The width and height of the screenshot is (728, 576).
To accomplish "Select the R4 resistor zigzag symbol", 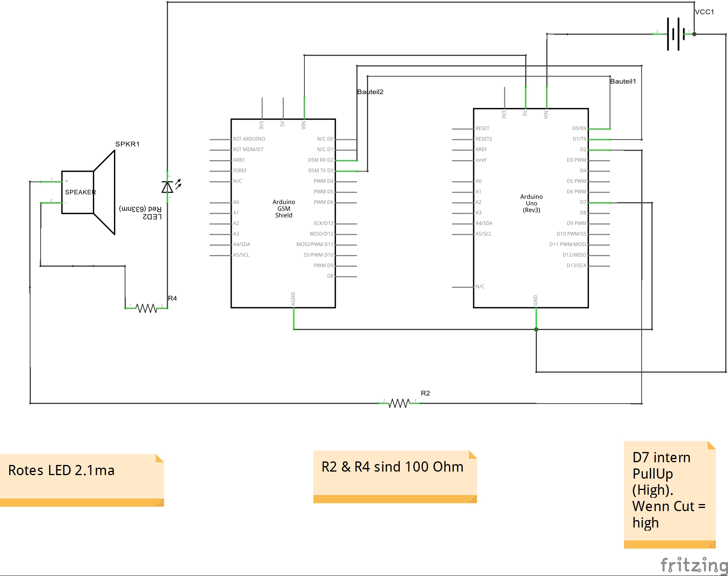I will pos(147,309).
